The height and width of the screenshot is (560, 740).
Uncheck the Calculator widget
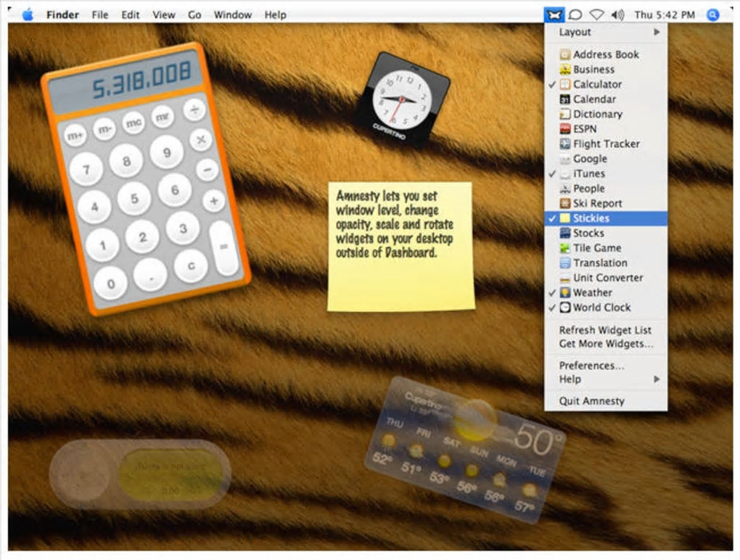point(606,84)
